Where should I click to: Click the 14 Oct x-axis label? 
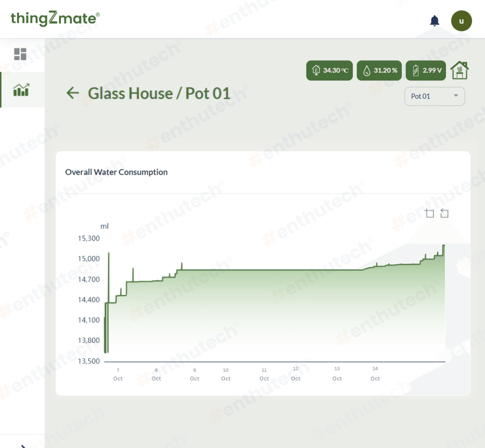tap(375, 373)
